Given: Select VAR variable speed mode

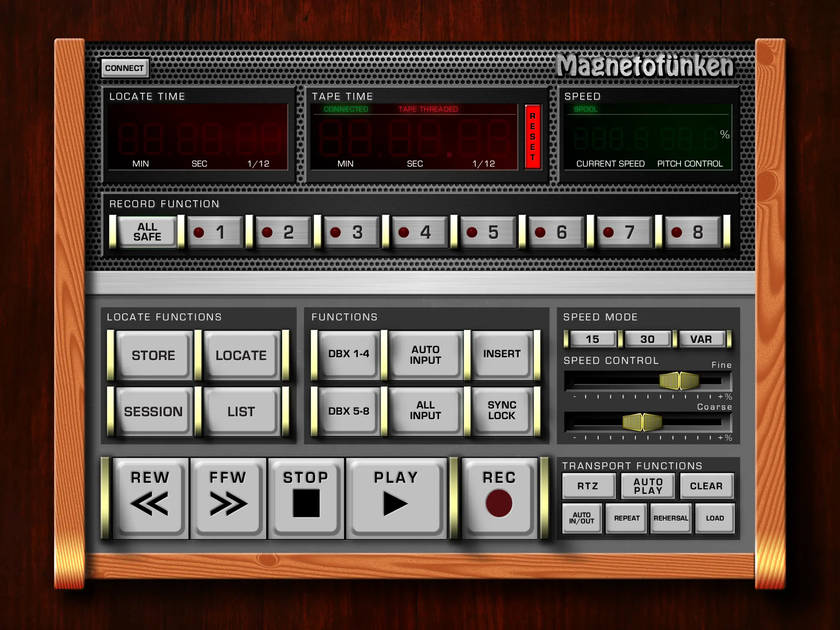Looking at the screenshot, I should point(701,339).
